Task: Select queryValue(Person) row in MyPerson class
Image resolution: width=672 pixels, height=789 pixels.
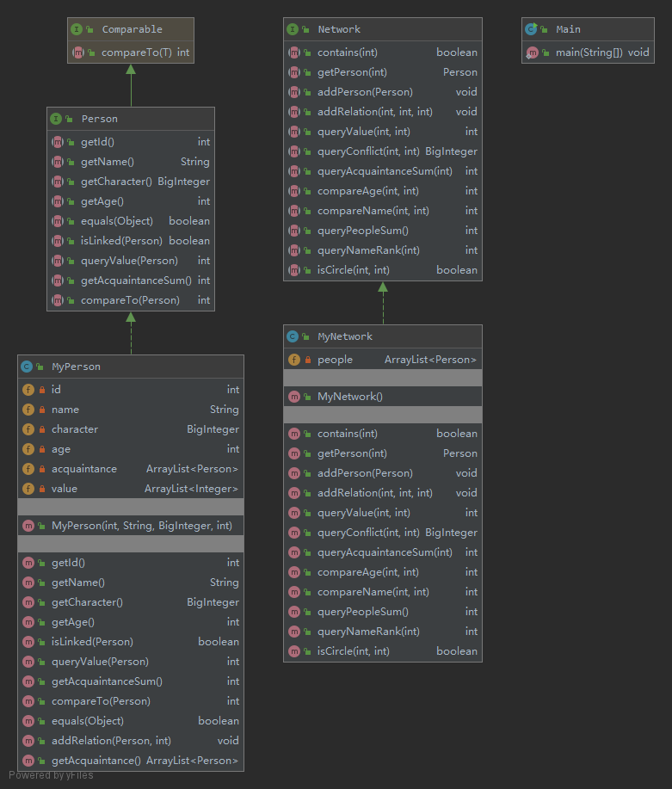Action: (x=131, y=661)
